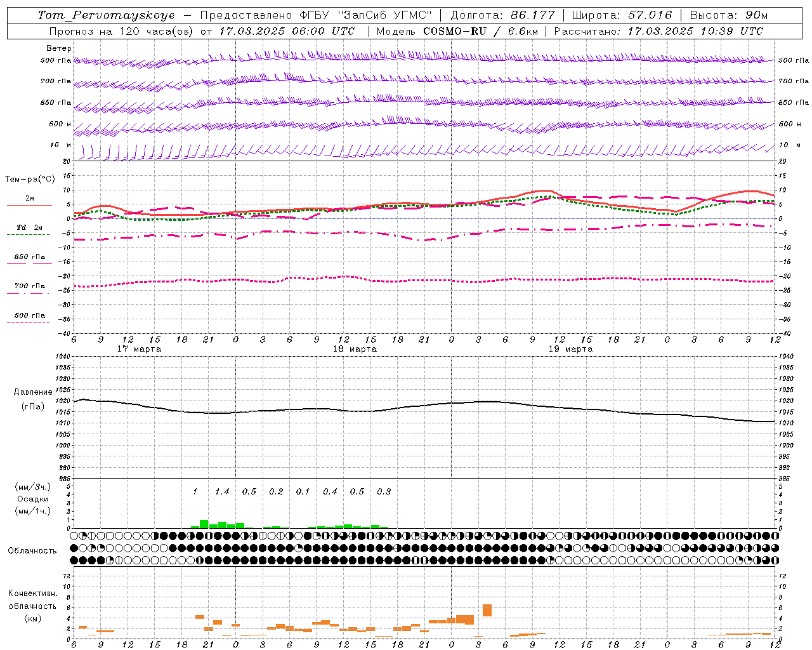
Task: Select the "Долгота: 86.177" longitude value
Action: 502,15
